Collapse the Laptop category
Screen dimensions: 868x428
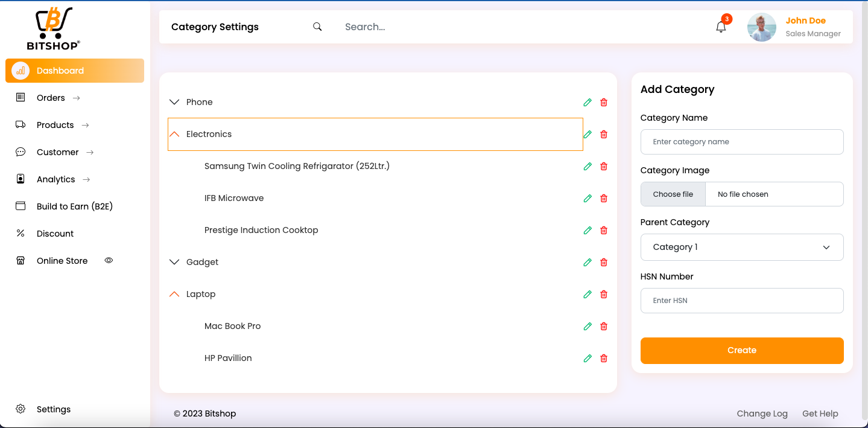pyautogui.click(x=174, y=295)
